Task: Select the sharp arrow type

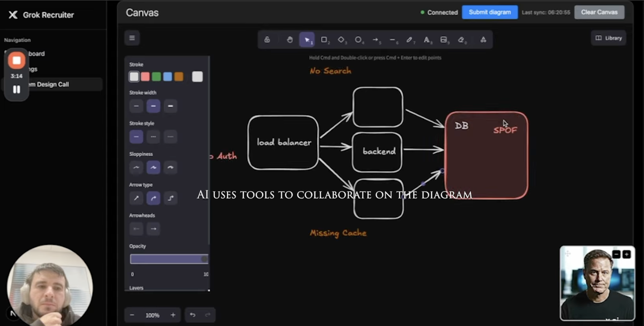Action: click(x=136, y=198)
